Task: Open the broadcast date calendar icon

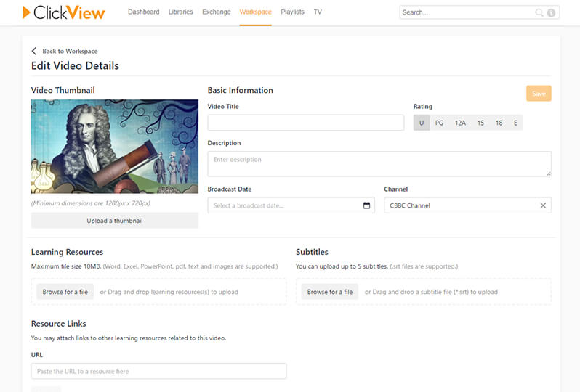Action: pyautogui.click(x=367, y=205)
